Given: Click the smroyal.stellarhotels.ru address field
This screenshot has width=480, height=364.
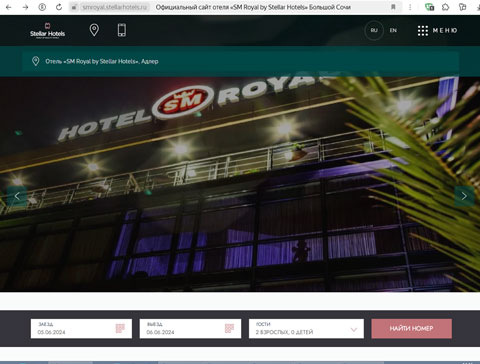Looking at the screenshot, I should [x=115, y=7].
